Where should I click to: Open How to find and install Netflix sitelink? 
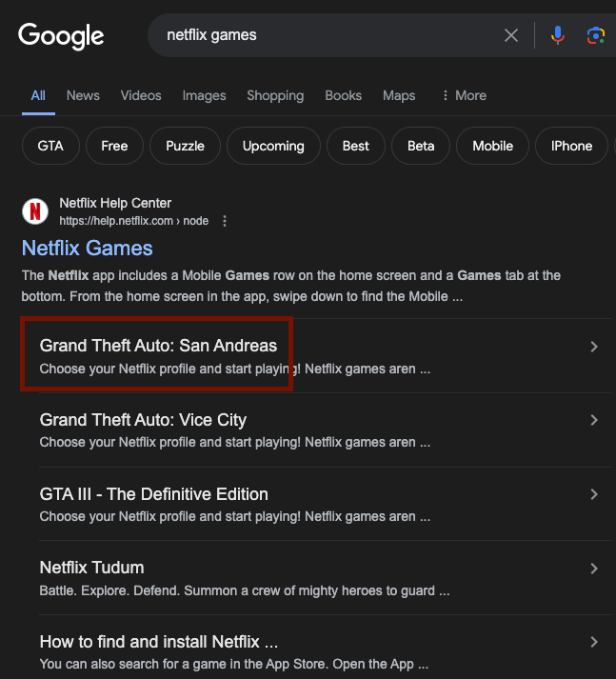(158, 642)
